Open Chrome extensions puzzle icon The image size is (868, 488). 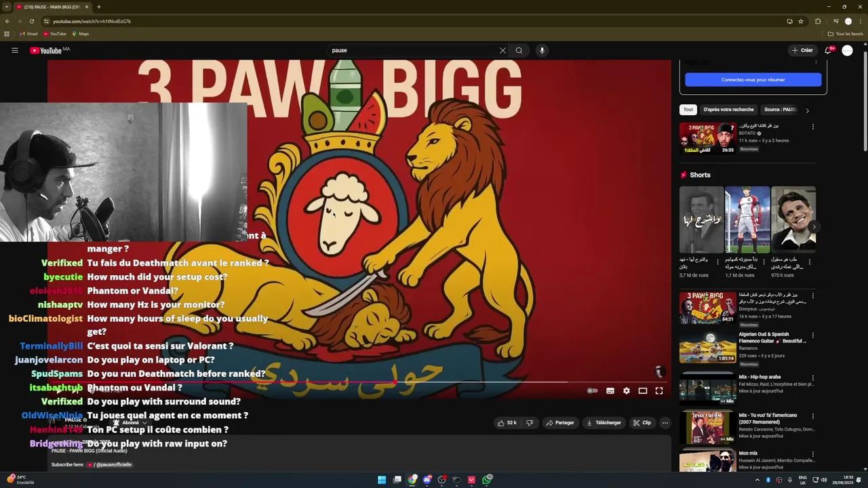(818, 21)
